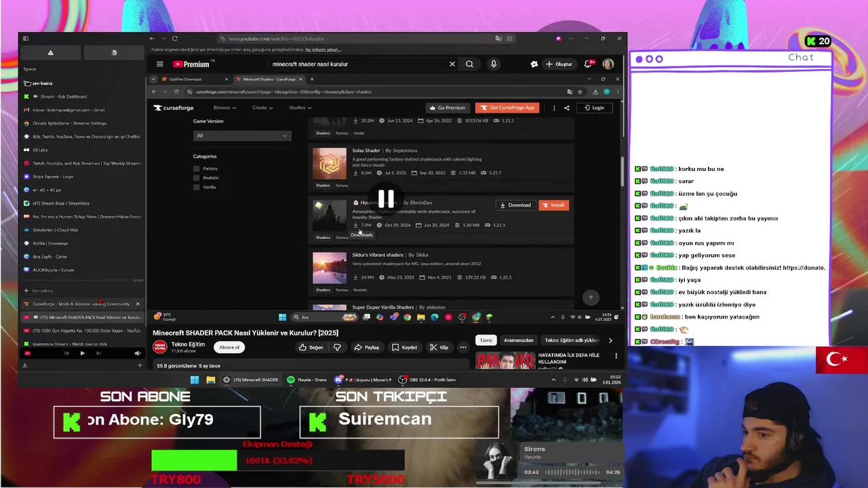Play media in sidebar mini player

click(82, 353)
